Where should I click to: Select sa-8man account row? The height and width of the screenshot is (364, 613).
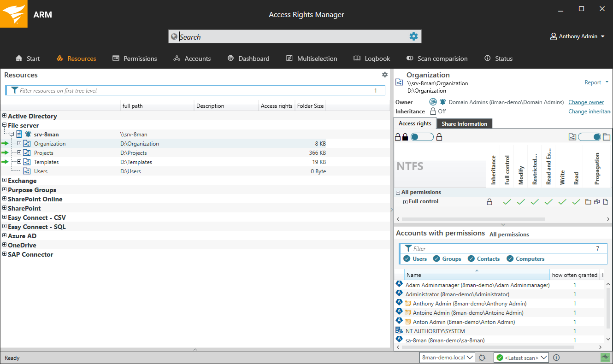(x=500, y=340)
